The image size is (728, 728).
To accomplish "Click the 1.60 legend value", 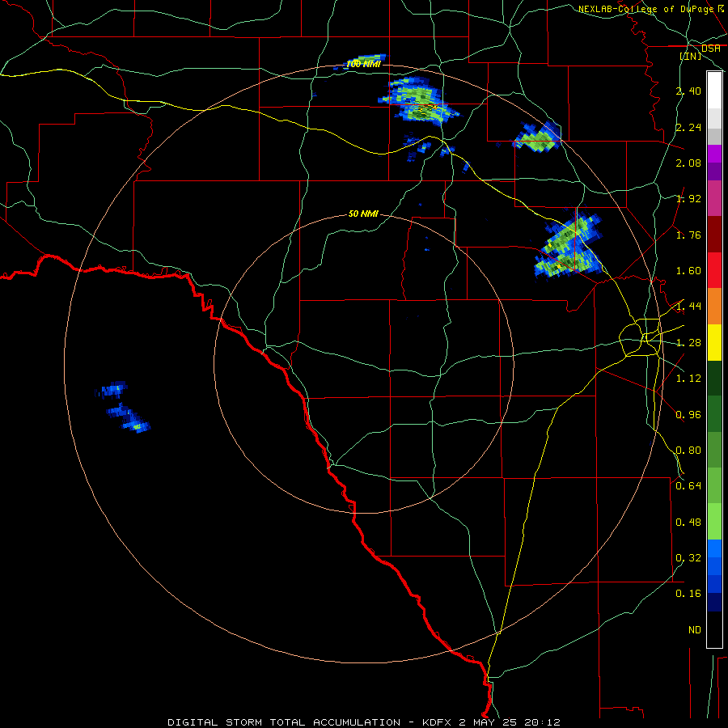I will pyautogui.click(x=688, y=271).
